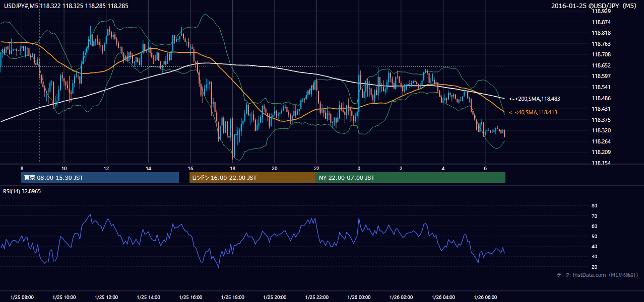Click the NY 22:00-07:00 JST session bar
644x302 pixels.
[x=411, y=178]
